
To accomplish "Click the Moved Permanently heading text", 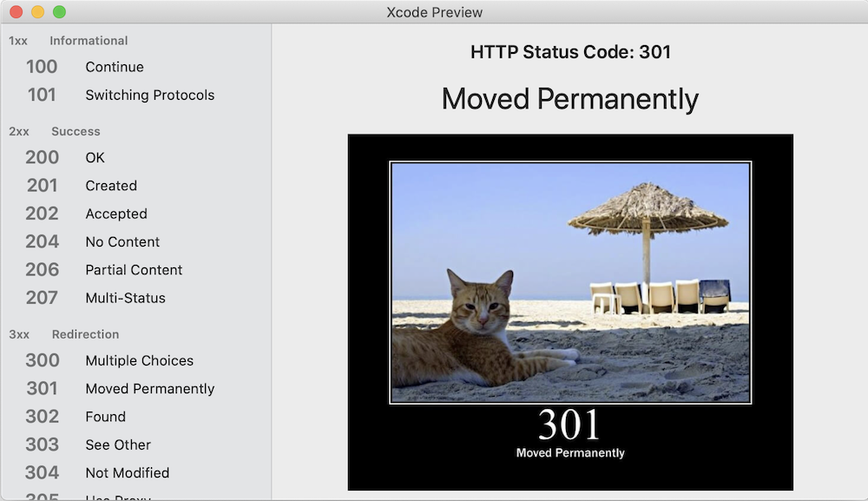I will [x=569, y=99].
